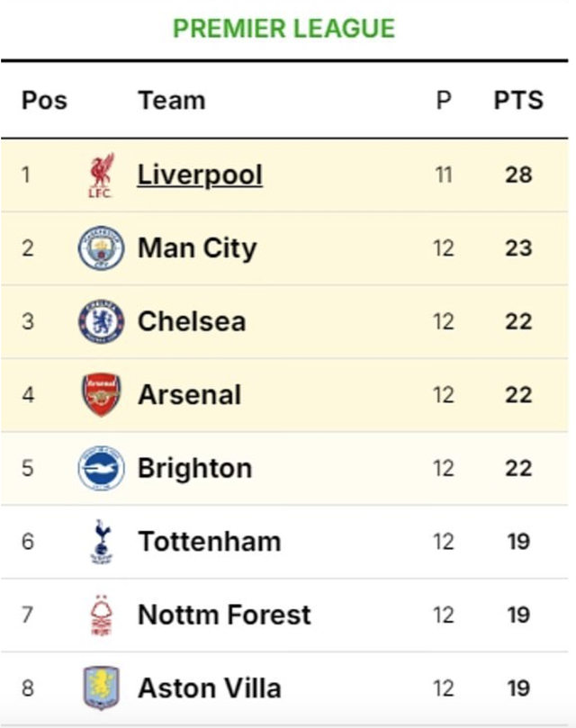Viewport: 576px width, 728px height.
Task: Select the Tottenham team name
Action: [209, 542]
